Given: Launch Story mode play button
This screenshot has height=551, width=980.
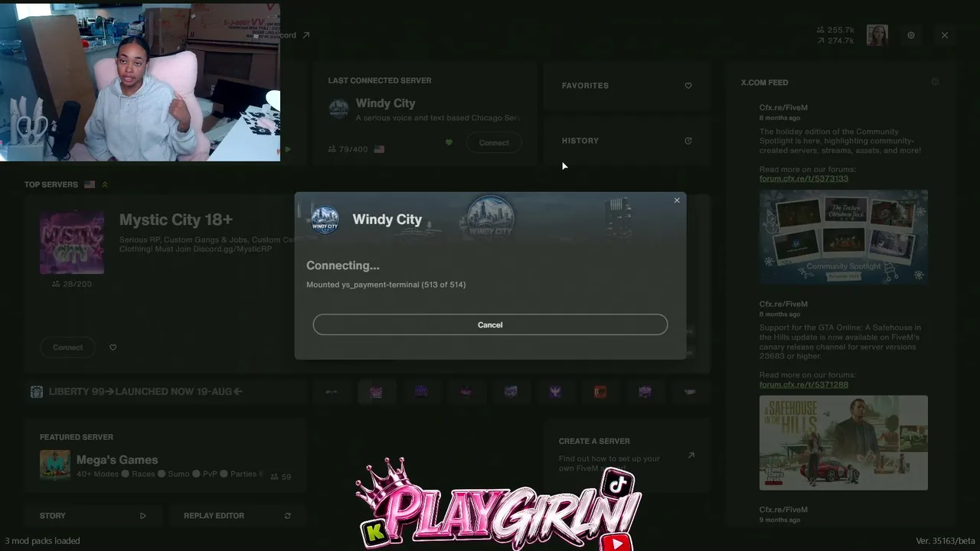Looking at the screenshot, I should 142,516.
